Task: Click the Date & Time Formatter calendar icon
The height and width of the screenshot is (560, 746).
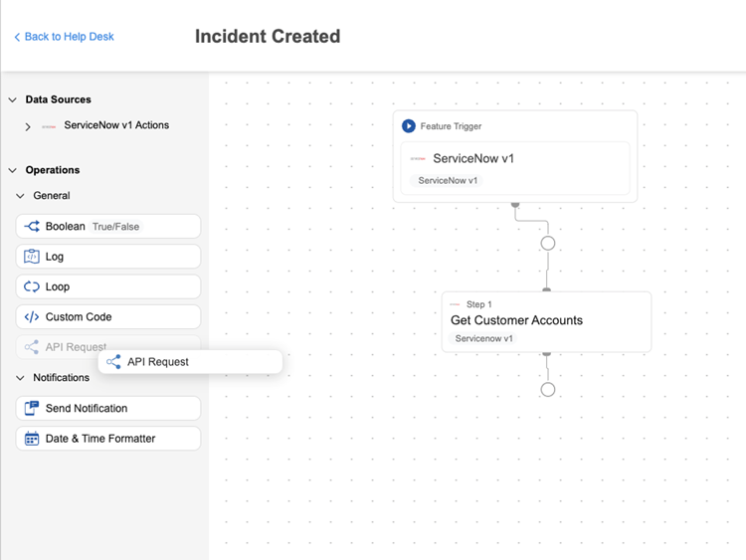Action: (x=32, y=439)
